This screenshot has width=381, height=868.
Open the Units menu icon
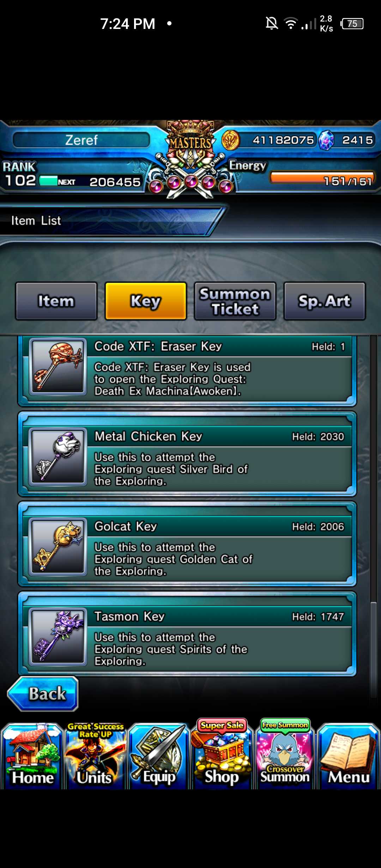pyautogui.click(x=95, y=756)
